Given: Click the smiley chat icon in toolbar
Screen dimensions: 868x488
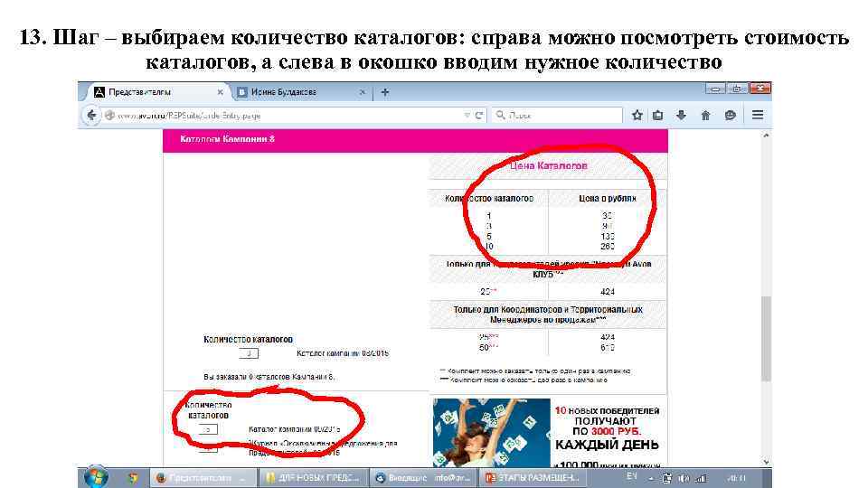Looking at the screenshot, I should pyautogui.click(x=731, y=115).
